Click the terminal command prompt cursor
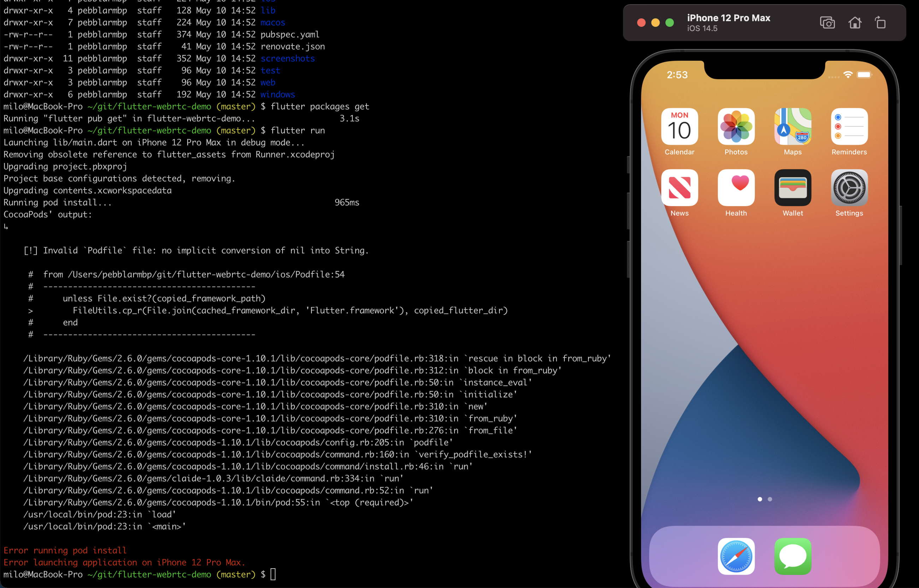Screen dimensions: 919x588 coord(273,574)
